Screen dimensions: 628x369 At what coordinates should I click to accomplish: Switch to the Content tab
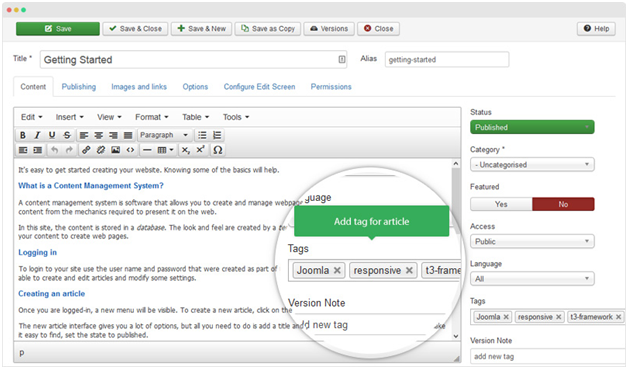(33, 87)
